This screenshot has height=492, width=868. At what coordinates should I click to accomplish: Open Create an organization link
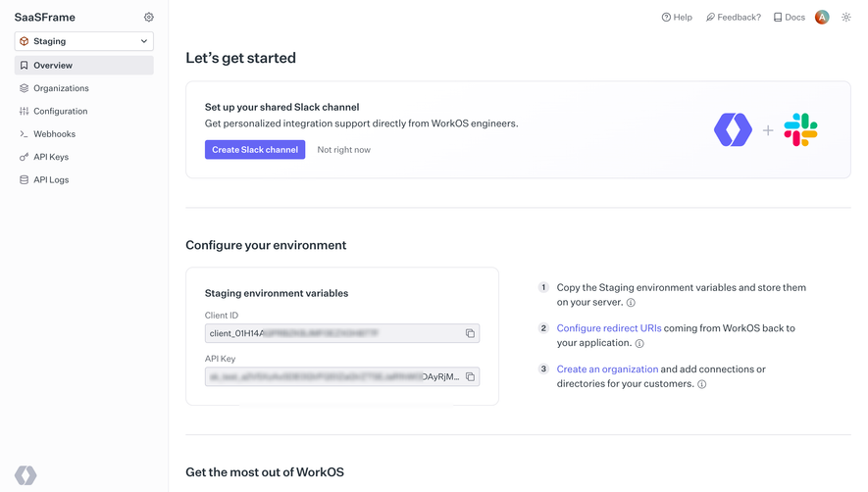607,369
